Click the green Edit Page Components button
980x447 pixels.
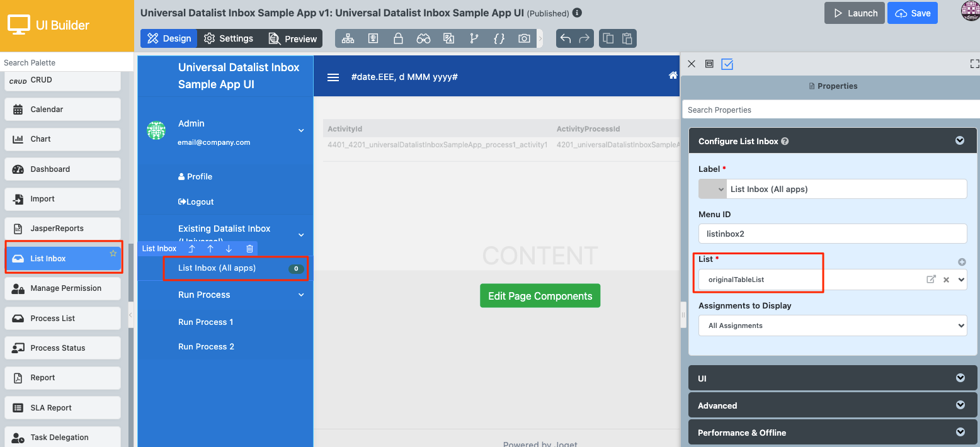point(540,296)
